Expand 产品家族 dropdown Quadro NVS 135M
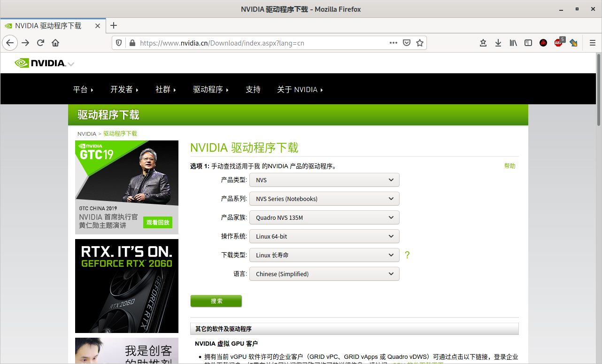This screenshot has height=364, width=602. click(x=324, y=217)
